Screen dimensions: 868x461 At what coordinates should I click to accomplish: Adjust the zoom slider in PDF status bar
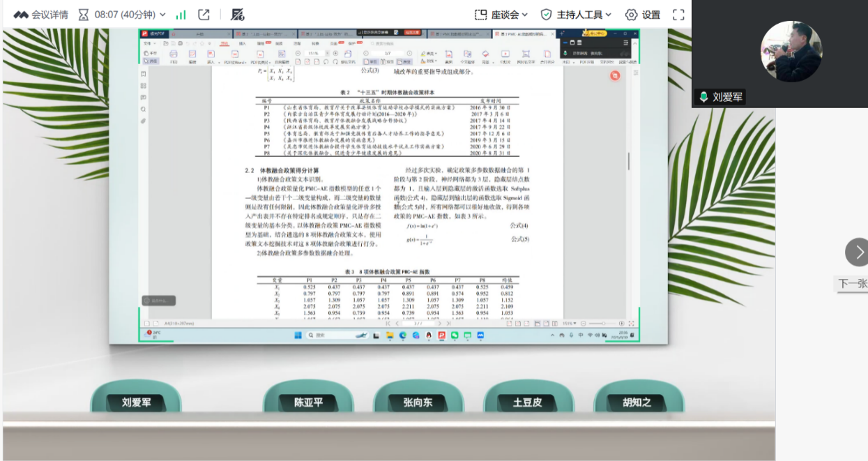click(602, 324)
